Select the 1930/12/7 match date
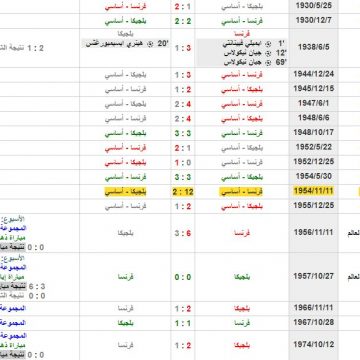 coord(313,20)
